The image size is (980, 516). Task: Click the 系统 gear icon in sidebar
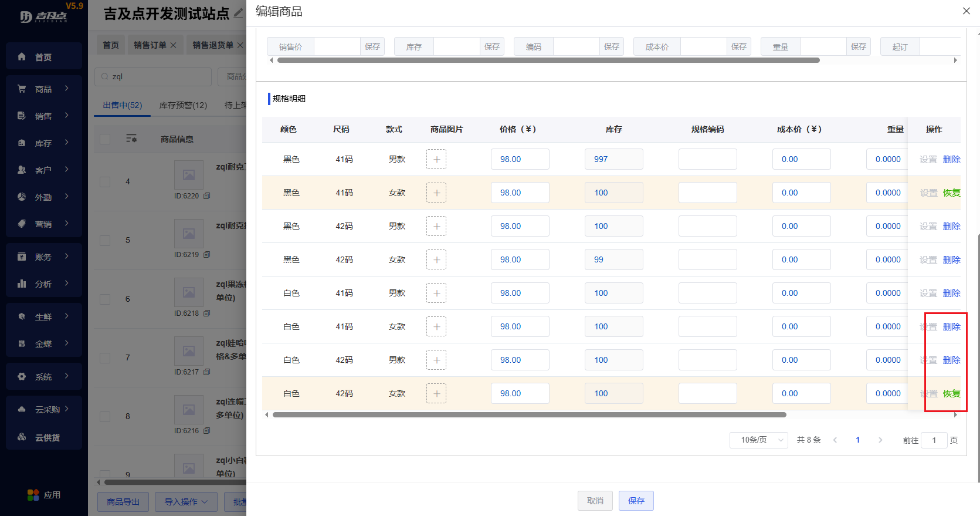pos(22,376)
